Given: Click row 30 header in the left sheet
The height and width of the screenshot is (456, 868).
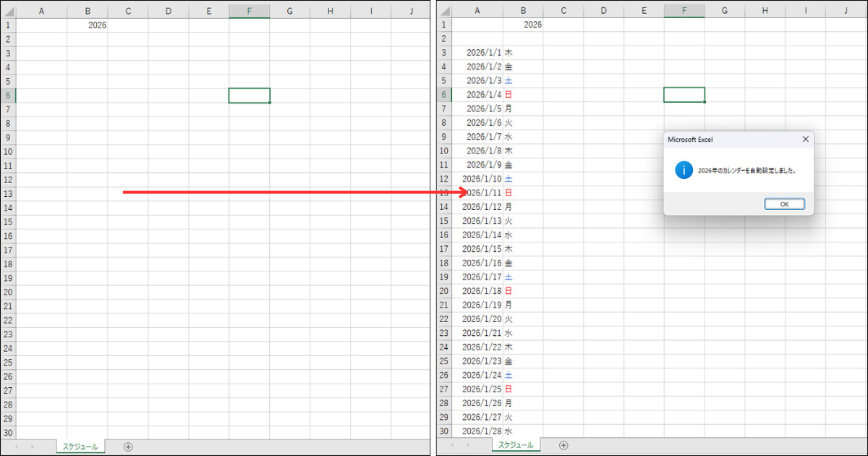Looking at the screenshot, I should click(x=9, y=432).
